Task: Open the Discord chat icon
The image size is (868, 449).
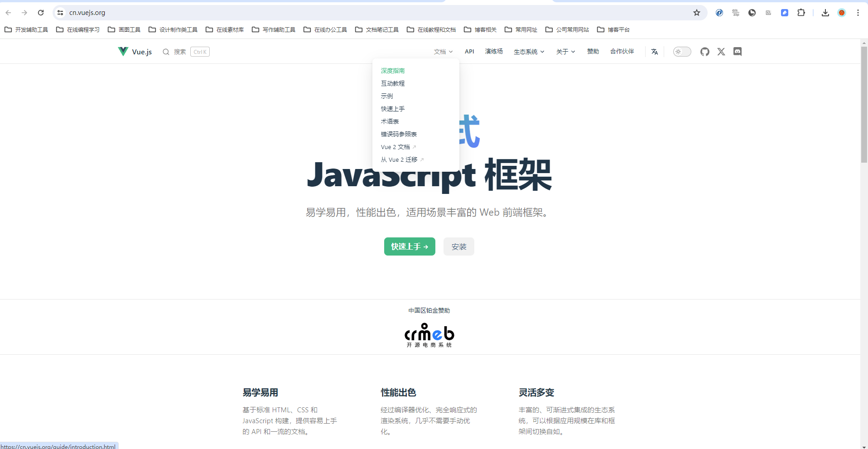Action: pos(738,52)
